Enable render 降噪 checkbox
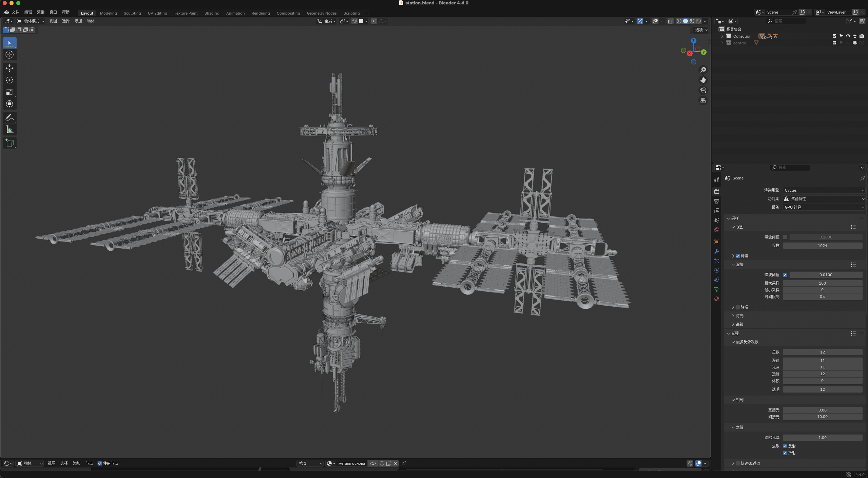868x478 pixels. click(738, 307)
